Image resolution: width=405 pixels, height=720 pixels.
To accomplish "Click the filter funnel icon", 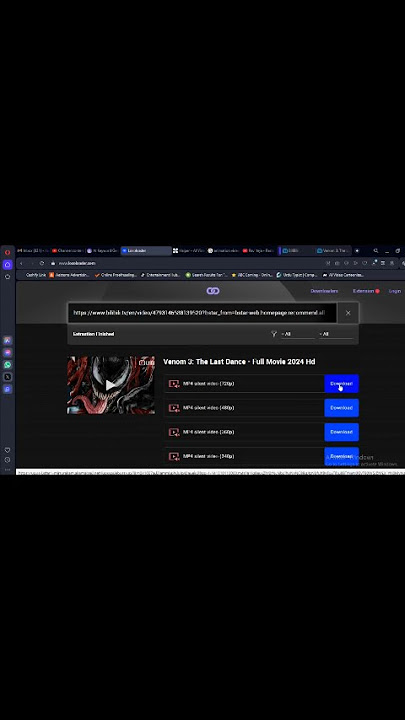I will pyautogui.click(x=274, y=334).
